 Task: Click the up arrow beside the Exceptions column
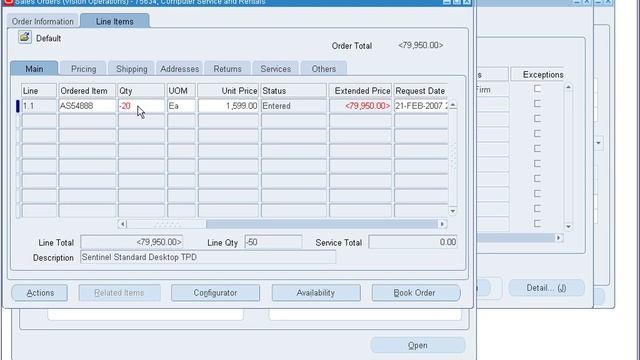(x=568, y=87)
